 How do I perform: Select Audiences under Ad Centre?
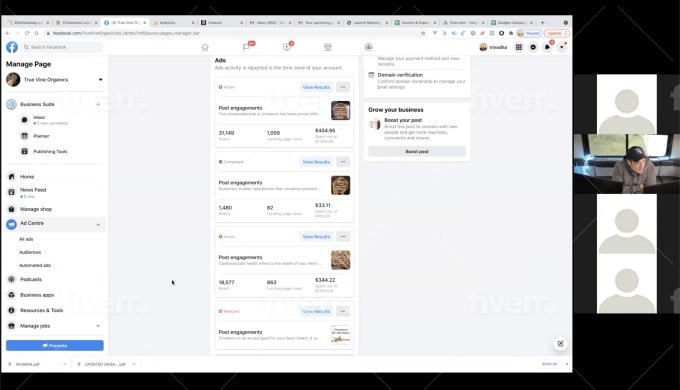(x=30, y=252)
